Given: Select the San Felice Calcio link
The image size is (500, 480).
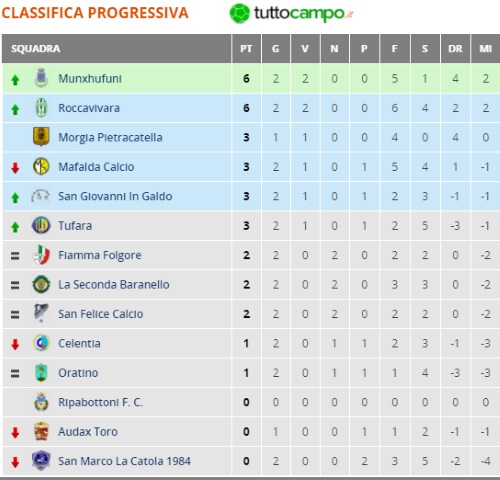Looking at the screenshot, I should click(x=100, y=314).
